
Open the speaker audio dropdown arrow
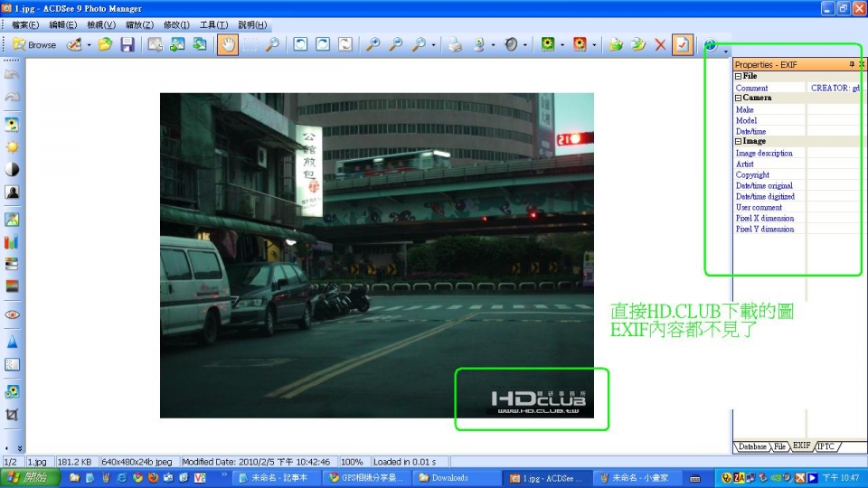coord(524,45)
